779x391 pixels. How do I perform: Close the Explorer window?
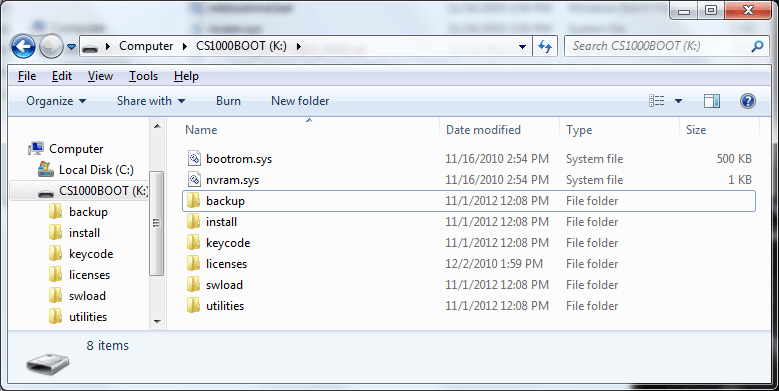pos(748,10)
